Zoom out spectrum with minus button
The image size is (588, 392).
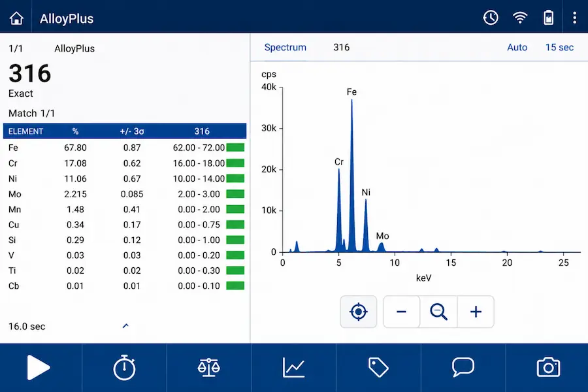[402, 312]
